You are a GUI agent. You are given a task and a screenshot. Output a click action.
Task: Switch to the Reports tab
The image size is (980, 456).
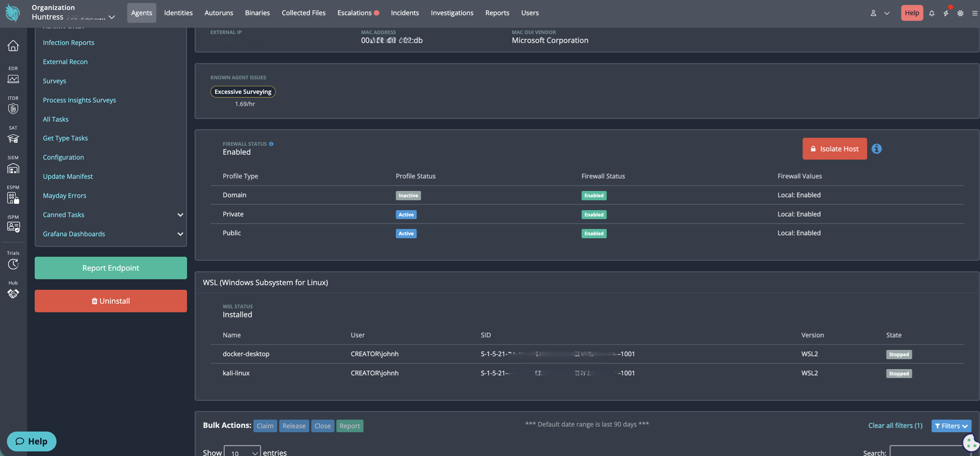[x=497, y=13]
